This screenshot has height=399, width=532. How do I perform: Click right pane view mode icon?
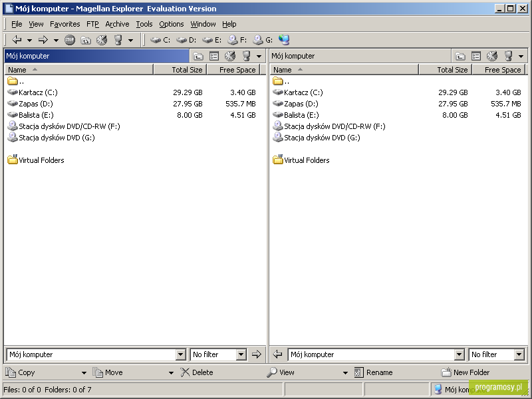[x=476, y=56]
